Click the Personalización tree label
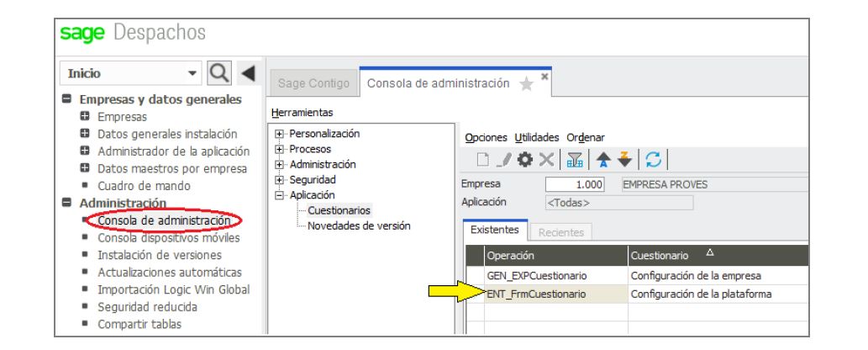The height and width of the screenshot is (350, 868). coord(324,134)
